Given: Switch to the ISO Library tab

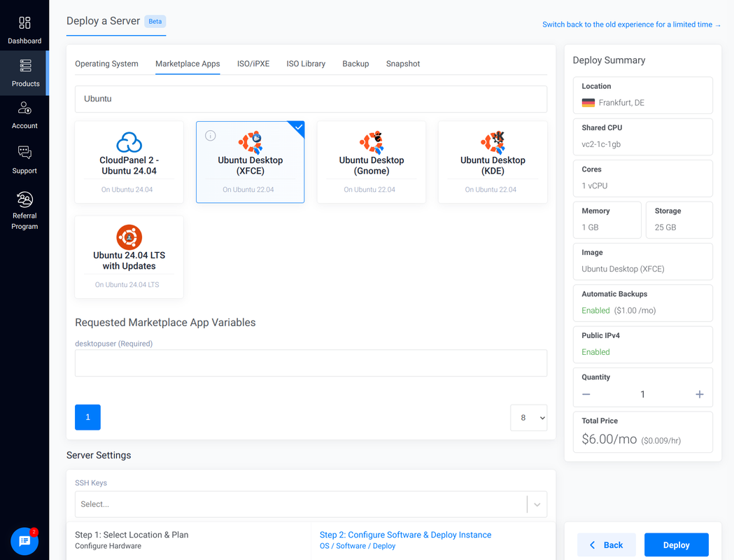Looking at the screenshot, I should pyautogui.click(x=306, y=64).
